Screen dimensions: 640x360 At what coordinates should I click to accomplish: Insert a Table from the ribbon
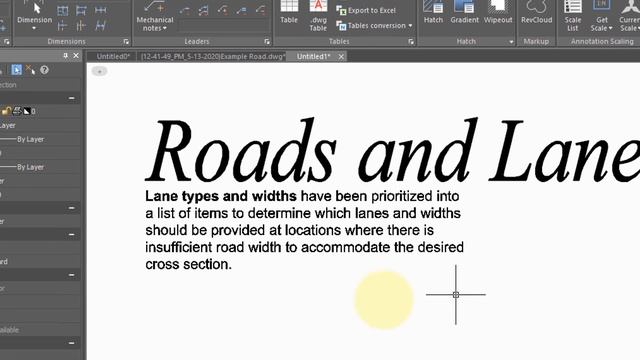pos(289,12)
